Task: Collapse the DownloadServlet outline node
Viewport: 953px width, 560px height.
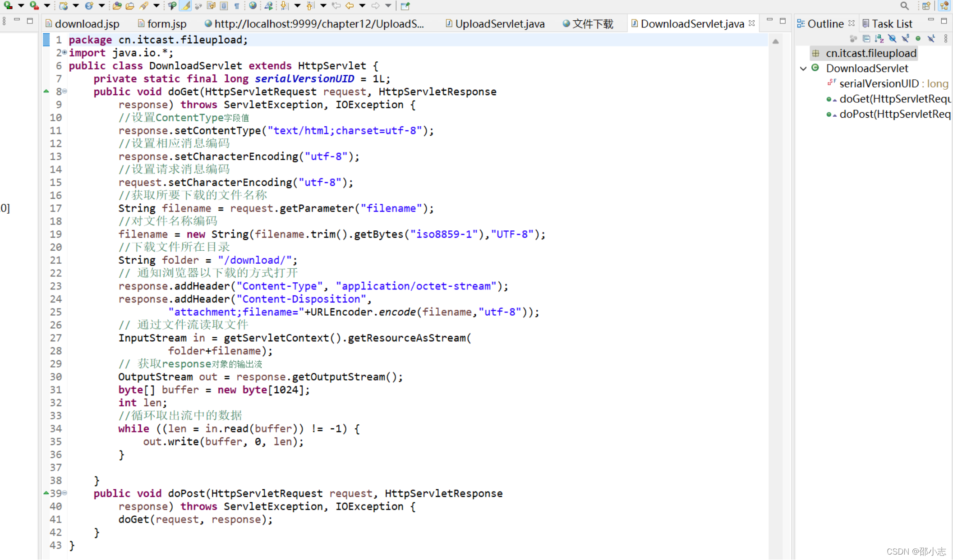Action: pos(803,69)
